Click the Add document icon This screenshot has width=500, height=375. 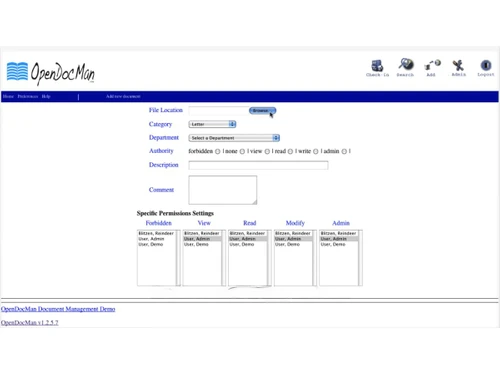[x=432, y=68]
